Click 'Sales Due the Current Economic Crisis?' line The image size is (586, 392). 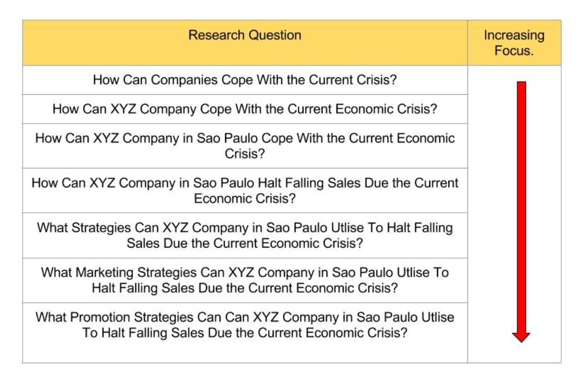pyautogui.click(x=245, y=243)
